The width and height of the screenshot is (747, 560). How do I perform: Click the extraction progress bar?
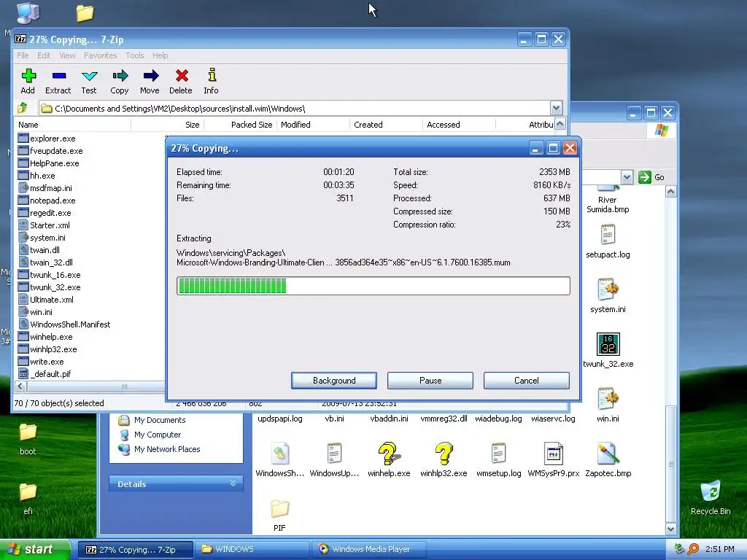(x=373, y=286)
